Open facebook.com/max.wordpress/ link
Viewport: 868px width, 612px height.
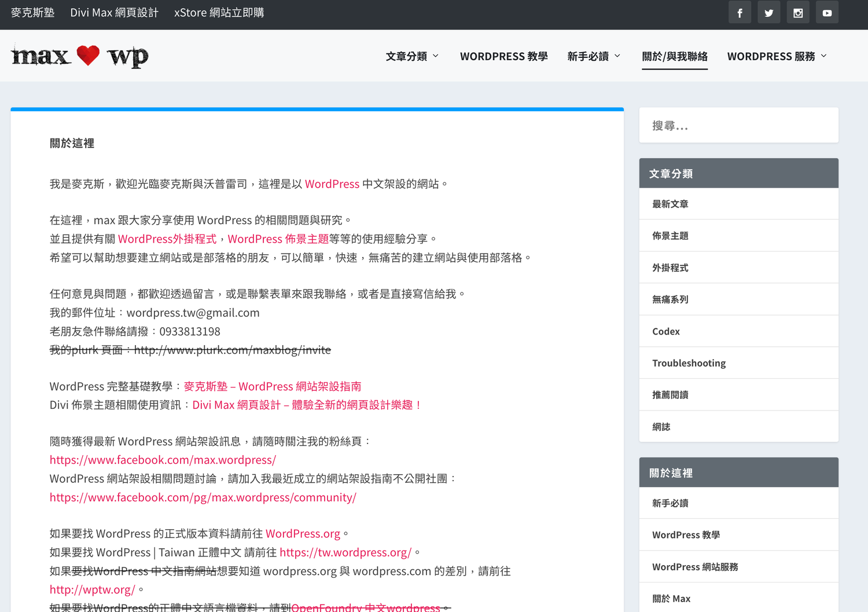(x=163, y=460)
